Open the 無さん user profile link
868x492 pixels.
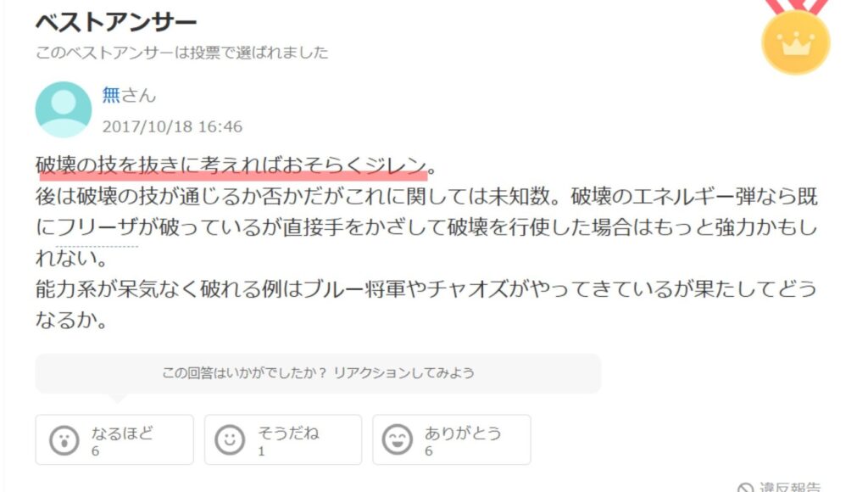click(129, 95)
